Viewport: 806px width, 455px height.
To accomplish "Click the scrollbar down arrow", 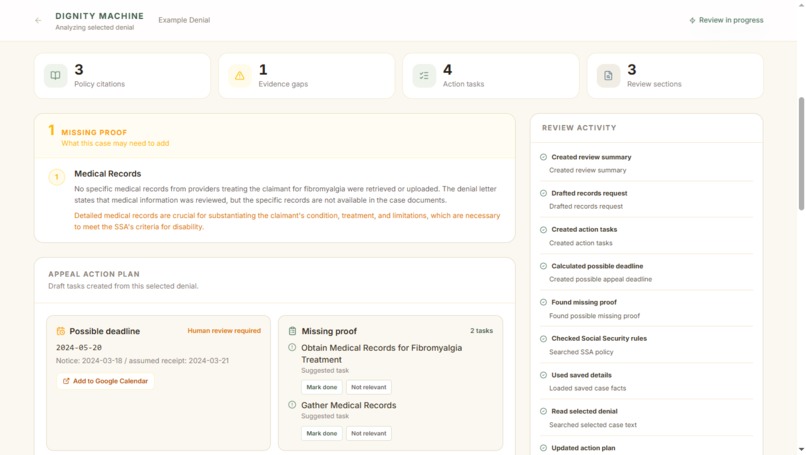I will (x=801, y=450).
